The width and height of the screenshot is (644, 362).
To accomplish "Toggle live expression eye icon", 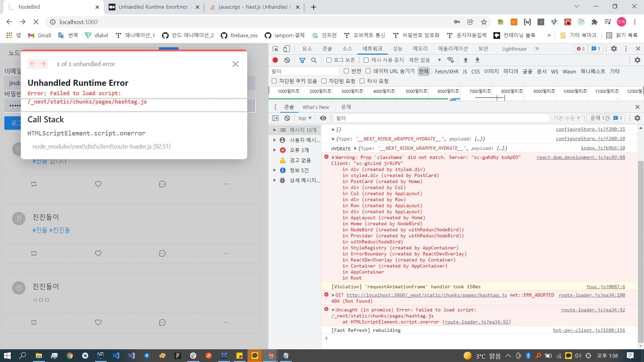I will 323,118.
